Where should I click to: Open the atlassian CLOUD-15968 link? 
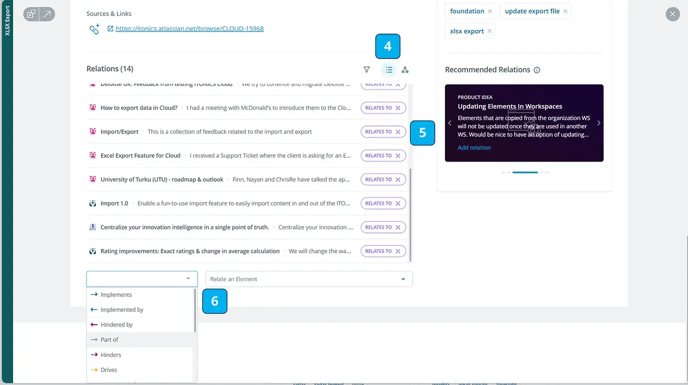click(x=190, y=29)
